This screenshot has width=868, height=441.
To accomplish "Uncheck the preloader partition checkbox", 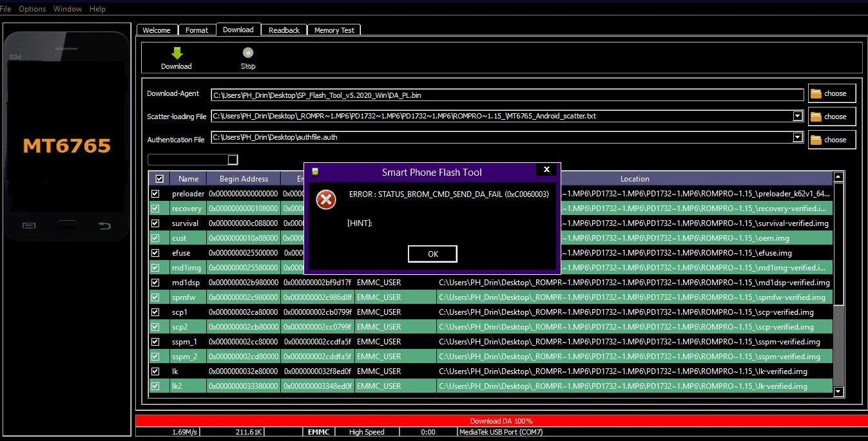I will (155, 194).
